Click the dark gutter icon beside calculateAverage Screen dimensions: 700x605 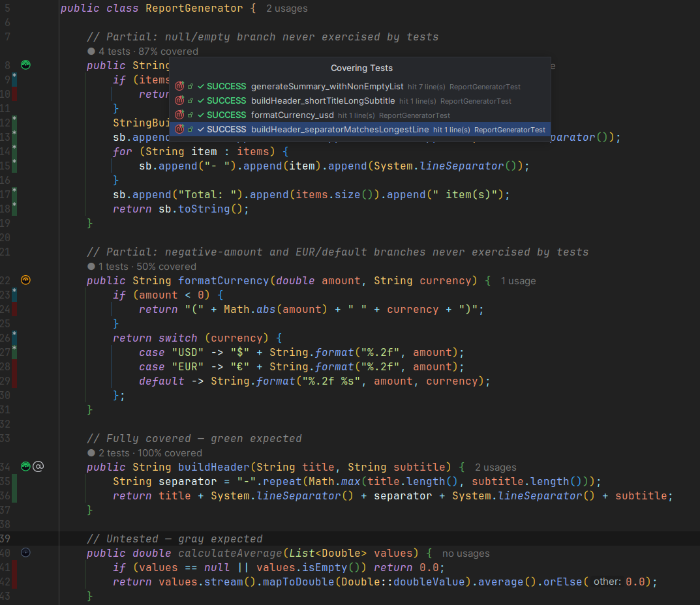coord(26,553)
